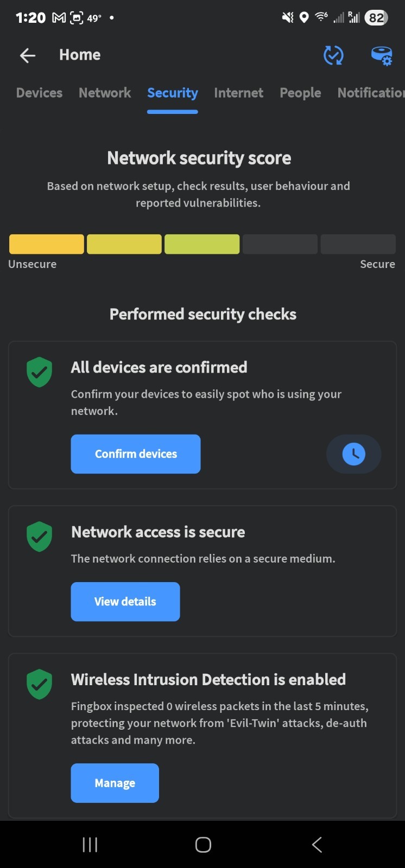Open Fingbox settings gear icon
This screenshot has height=868, width=405.
pos(381,55)
